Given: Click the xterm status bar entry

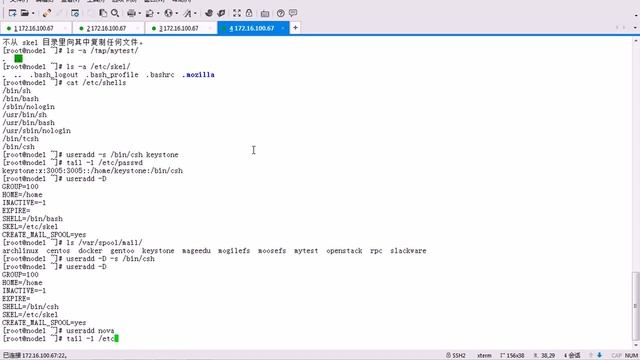Looking at the screenshot, I should coord(484,356).
